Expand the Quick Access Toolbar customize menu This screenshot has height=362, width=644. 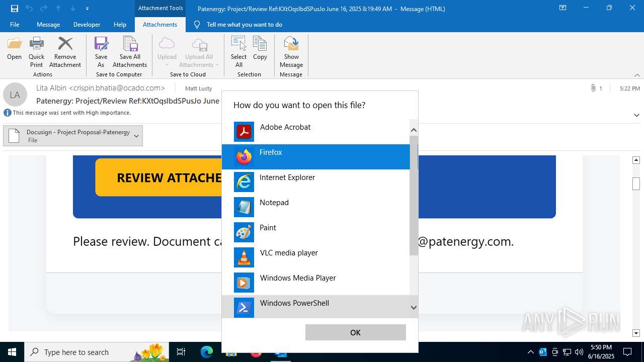coord(88,8)
